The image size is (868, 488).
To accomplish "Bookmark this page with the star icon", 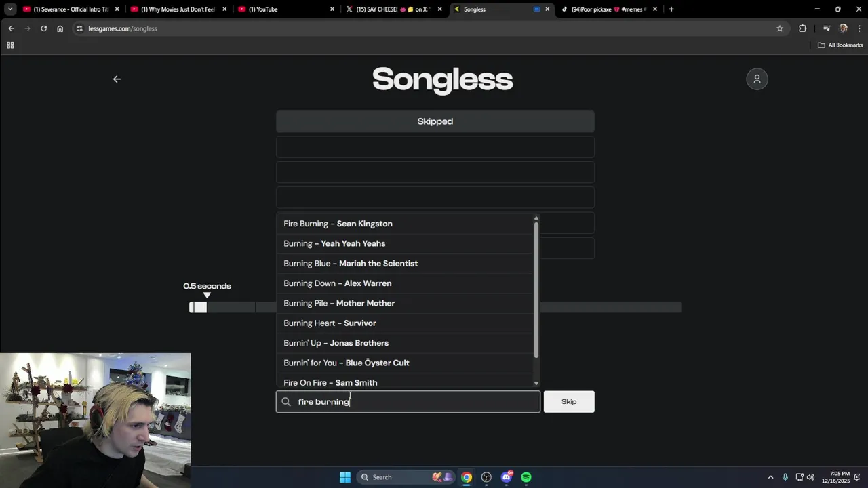I will click(x=780, y=28).
